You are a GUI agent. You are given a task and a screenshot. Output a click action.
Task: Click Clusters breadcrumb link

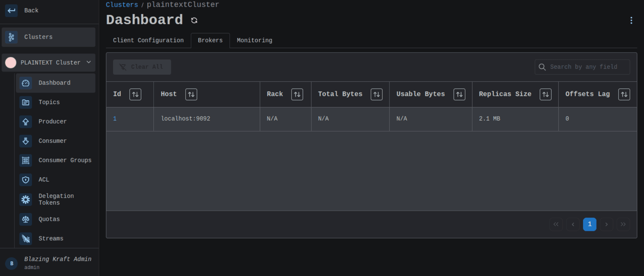point(122,5)
